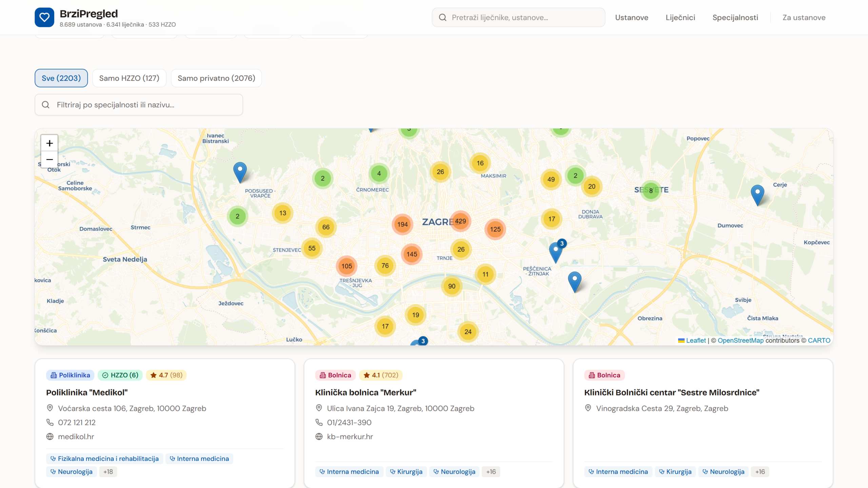Open the medikol.hr website link
868x488 pixels.
coord(76,436)
